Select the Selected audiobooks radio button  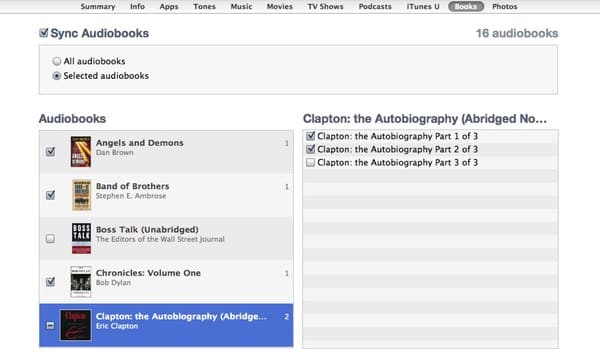coord(57,76)
